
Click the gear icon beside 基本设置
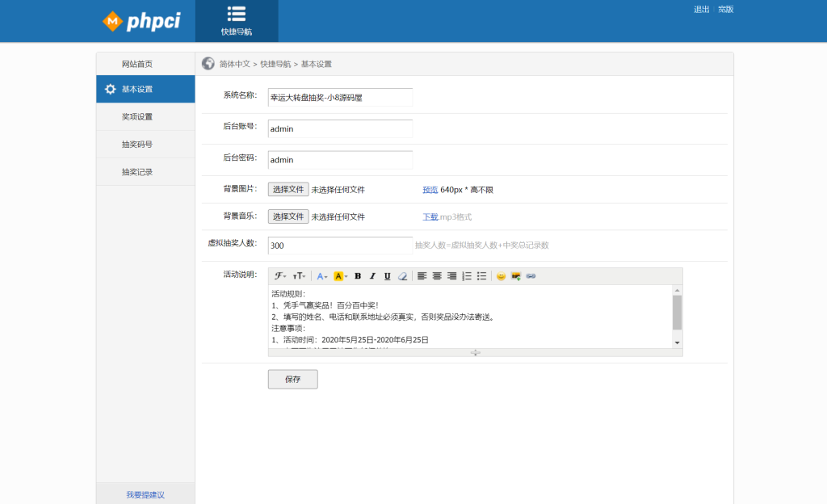point(110,89)
